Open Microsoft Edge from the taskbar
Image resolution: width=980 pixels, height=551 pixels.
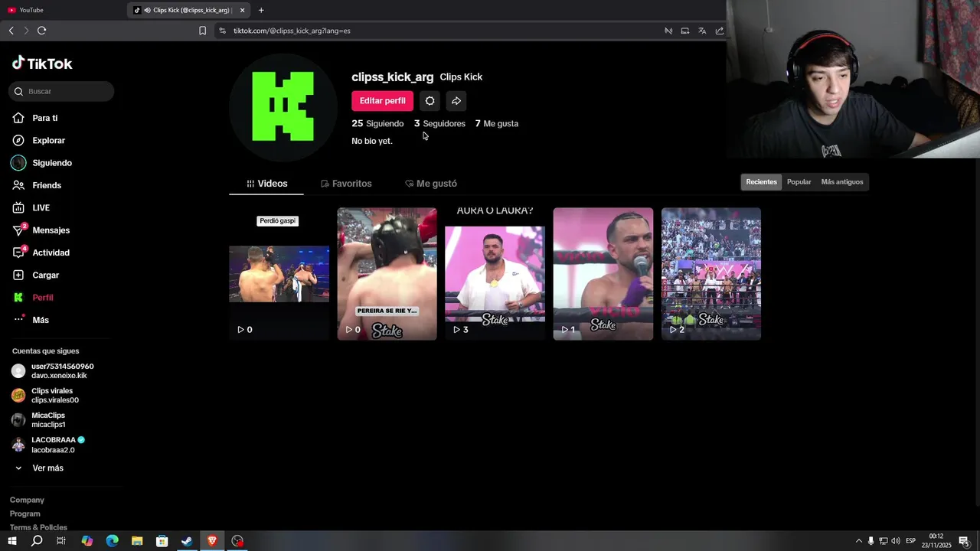point(113,541)
